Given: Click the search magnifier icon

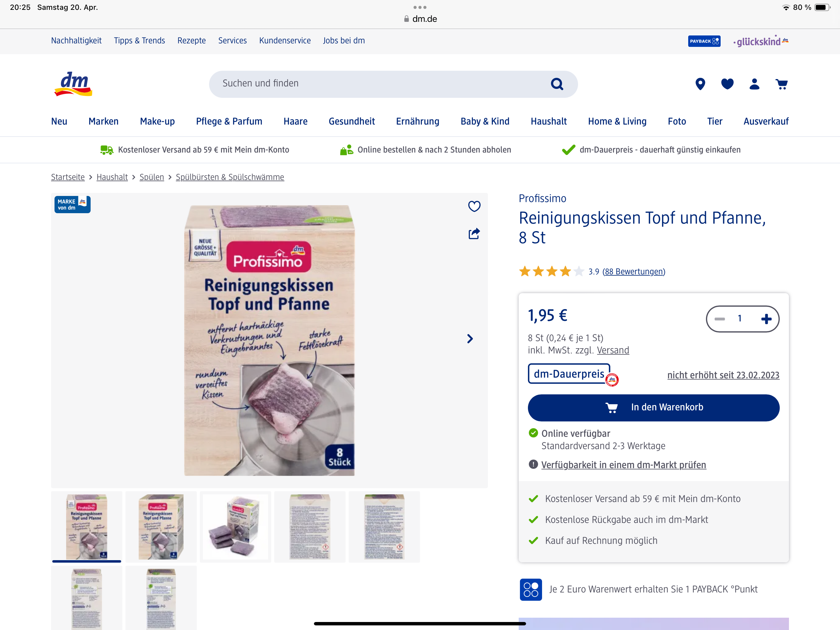Looking at the screenshot, I should (557, 84).
